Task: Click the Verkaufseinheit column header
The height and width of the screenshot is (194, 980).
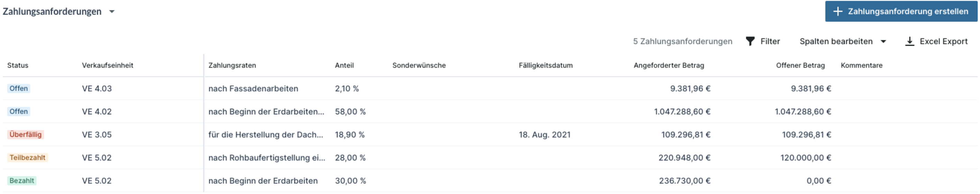Action: point(107,65)
